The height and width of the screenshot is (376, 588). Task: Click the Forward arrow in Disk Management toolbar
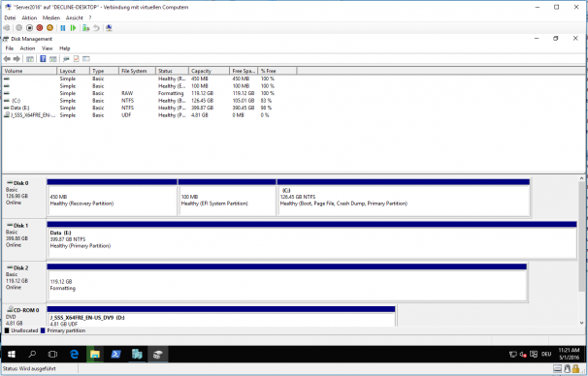[x=16, y=59]
